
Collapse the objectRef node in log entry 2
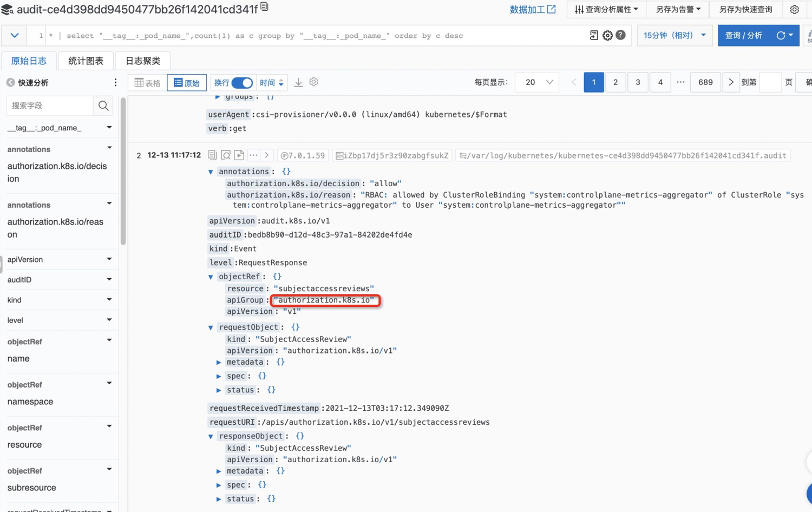pyautogui.click(x=211, y=277)
